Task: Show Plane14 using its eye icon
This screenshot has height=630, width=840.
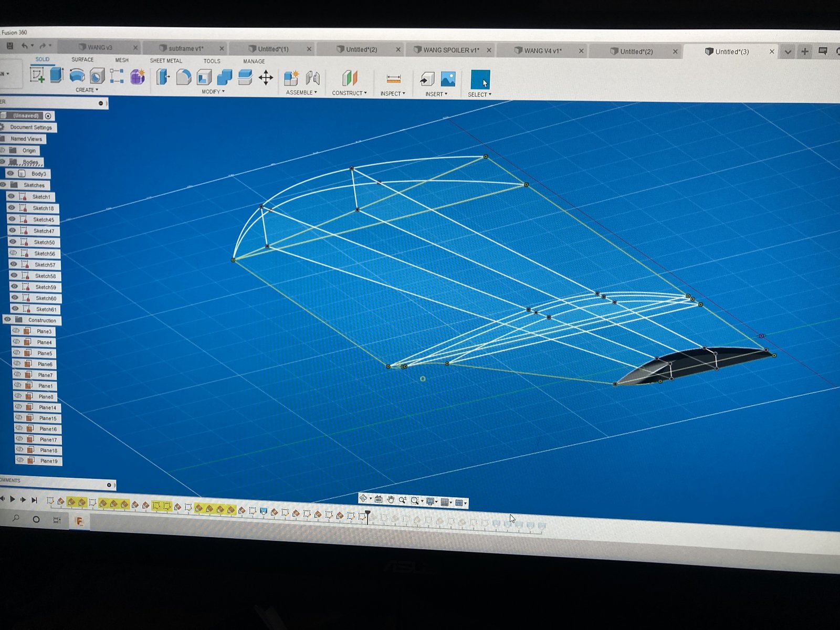Action: point(18,407)
